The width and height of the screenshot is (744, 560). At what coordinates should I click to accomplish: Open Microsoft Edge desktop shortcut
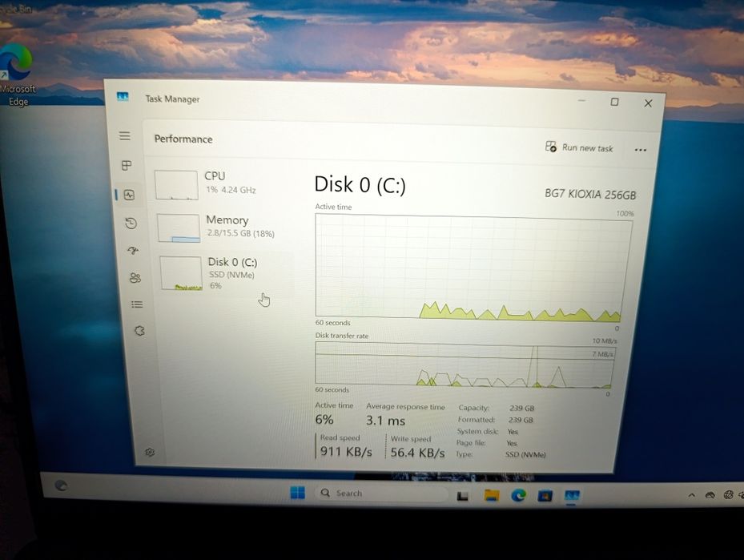coord(17,75)
